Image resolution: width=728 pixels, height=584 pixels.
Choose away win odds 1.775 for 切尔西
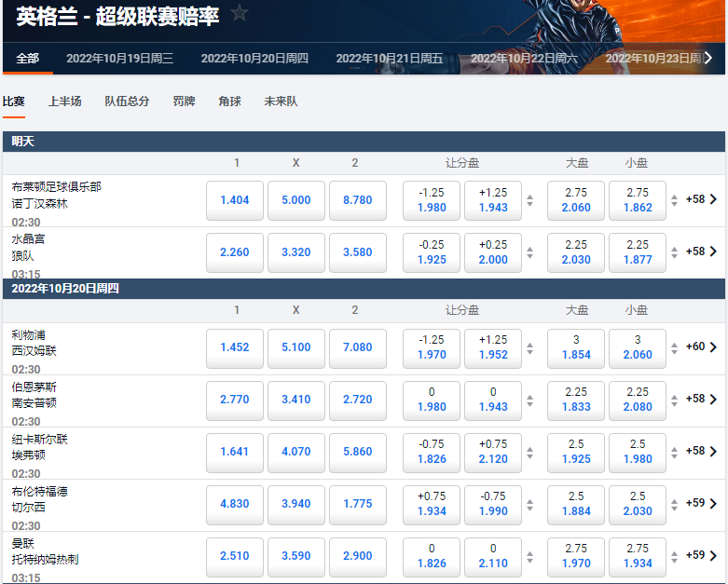(357, 504)
